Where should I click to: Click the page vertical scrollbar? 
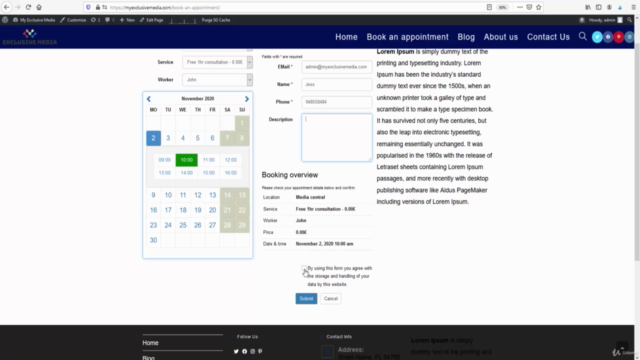(x=637, y=151)
